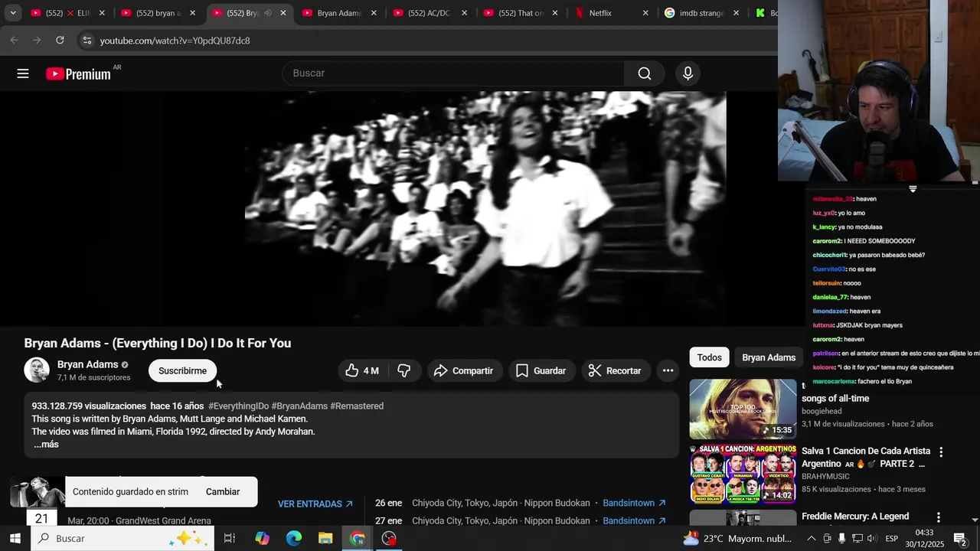The image size is (980, 551).
Task: Close the '(552) ELIN' tab
Action: coord(102,13)
